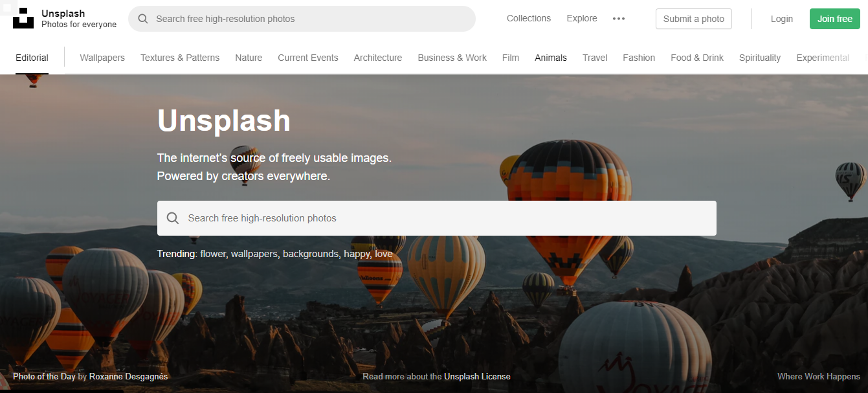Select the Film category

tap(511, 58)
